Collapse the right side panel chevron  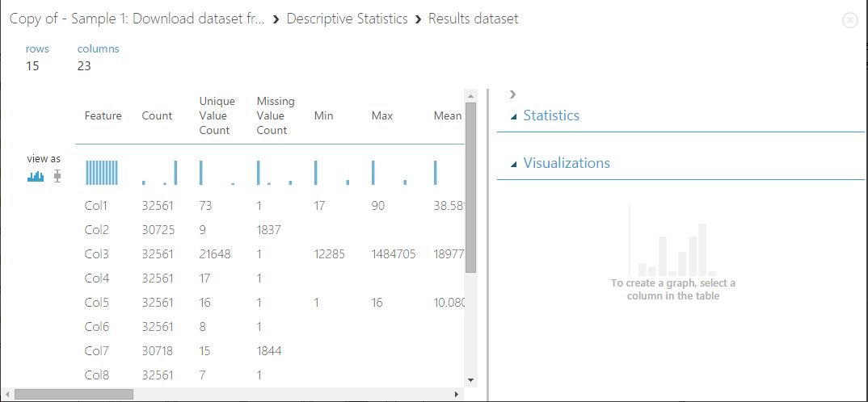[x=513, y=94]
